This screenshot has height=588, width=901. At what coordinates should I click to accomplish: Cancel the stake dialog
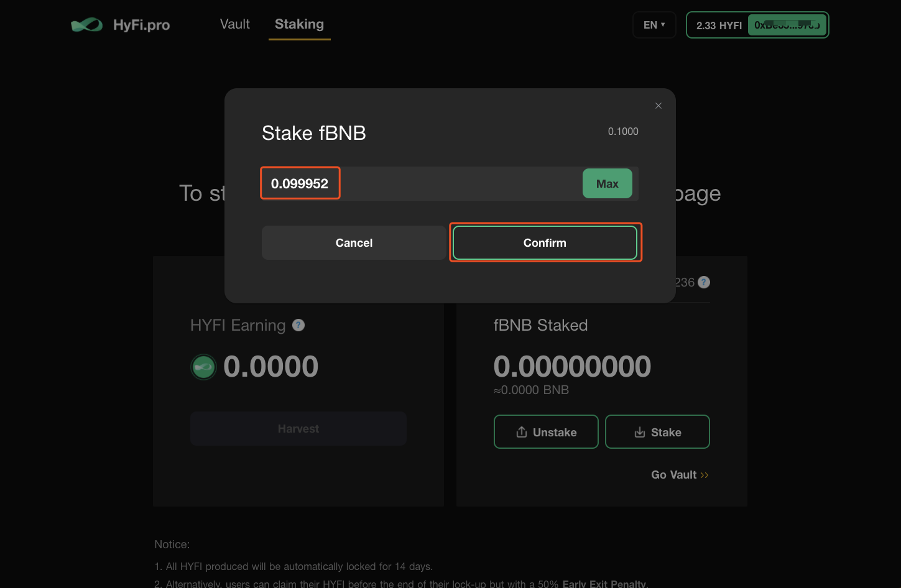click(354, 242)
